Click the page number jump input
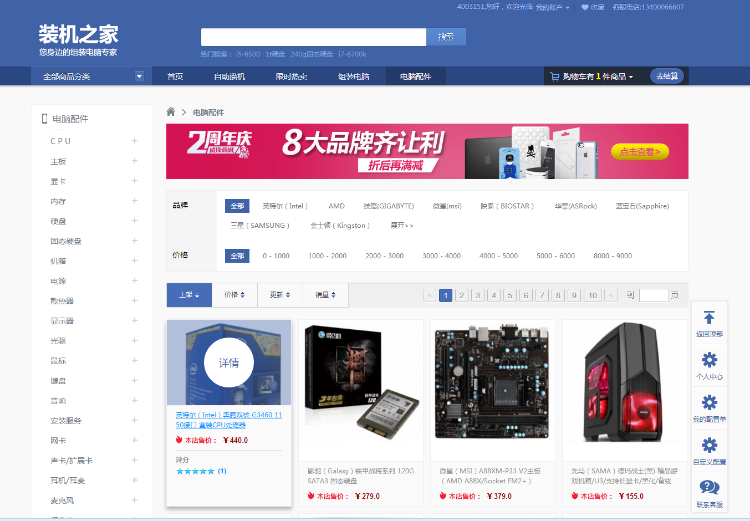The image size is (750, 521). point(653,295)
